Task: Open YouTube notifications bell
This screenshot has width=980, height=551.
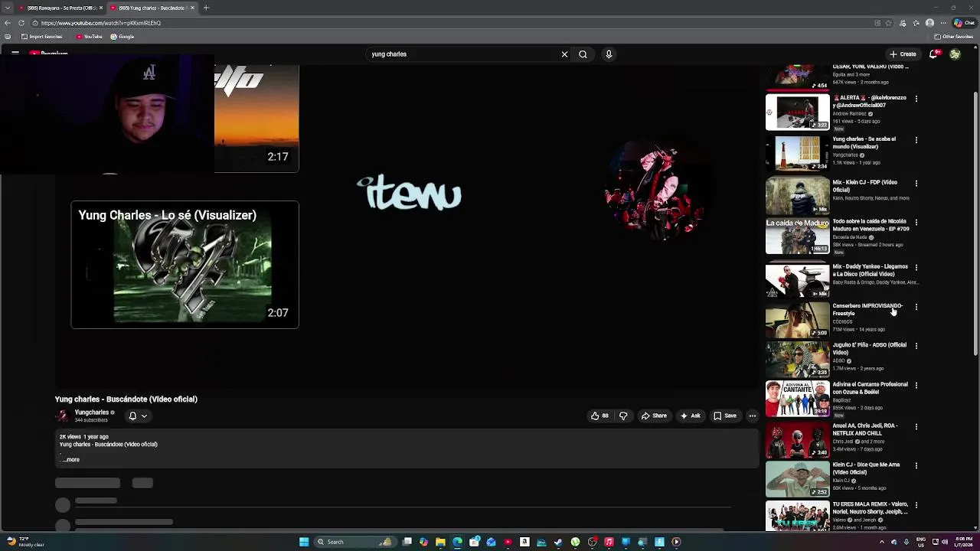Action: coord(933,54)
